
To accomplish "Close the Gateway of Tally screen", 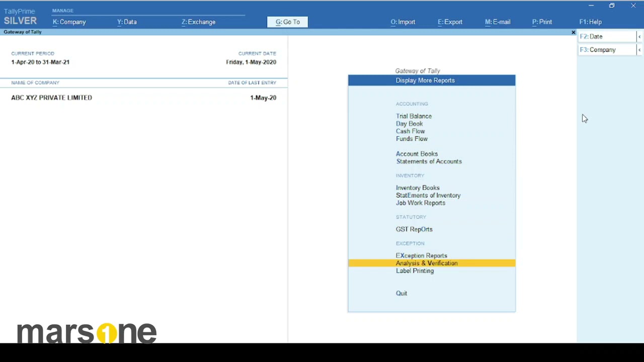I will (573, 32).
